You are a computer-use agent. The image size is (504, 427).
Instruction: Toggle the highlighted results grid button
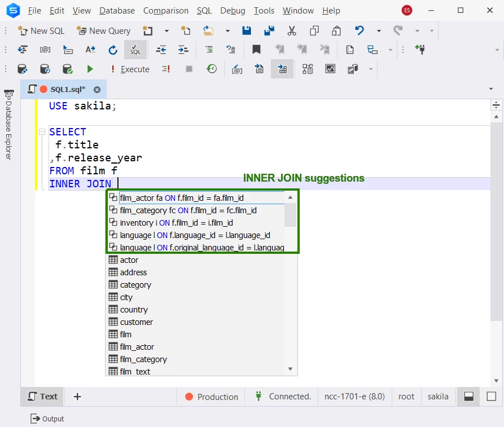tap(282, 69)
